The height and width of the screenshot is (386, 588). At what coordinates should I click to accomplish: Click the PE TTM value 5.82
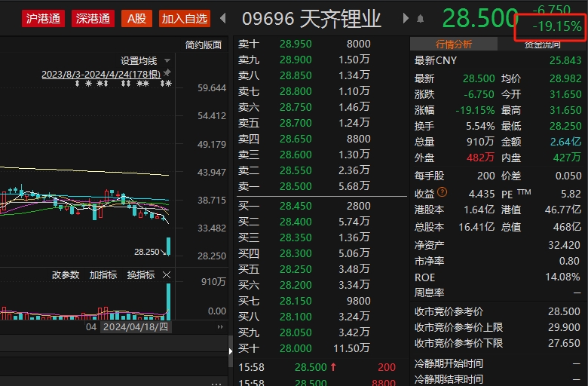tap(571, 194)
